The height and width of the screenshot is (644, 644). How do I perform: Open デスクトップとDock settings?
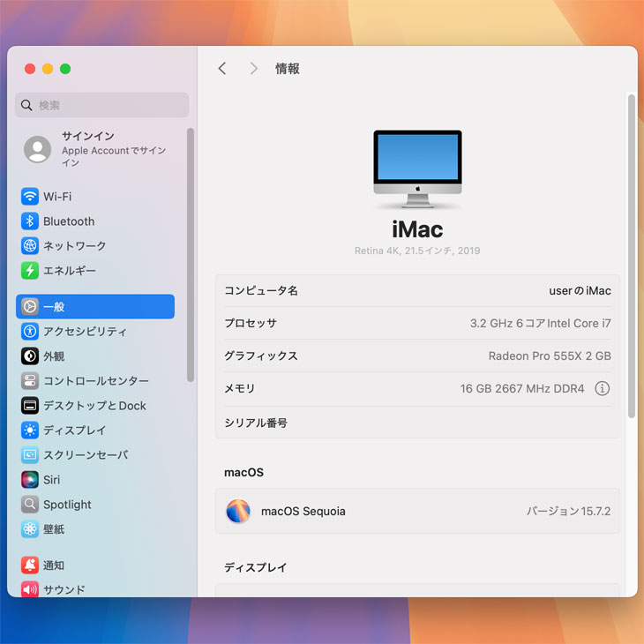(x=94, y=406)
